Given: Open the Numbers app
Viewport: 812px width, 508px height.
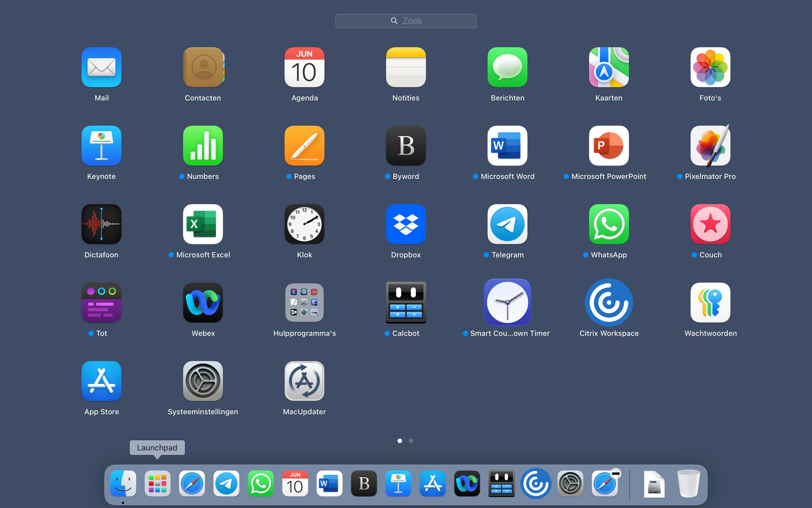Looking at the screenshot, I should coord(203,145).
